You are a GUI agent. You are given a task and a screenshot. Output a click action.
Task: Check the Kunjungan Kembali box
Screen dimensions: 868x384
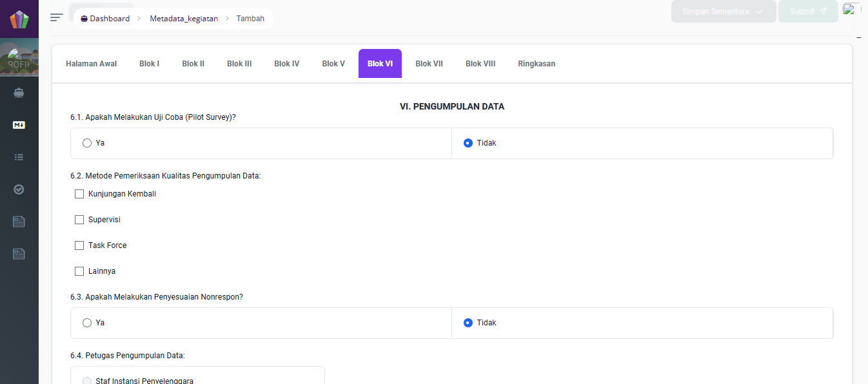click(79, 194)
